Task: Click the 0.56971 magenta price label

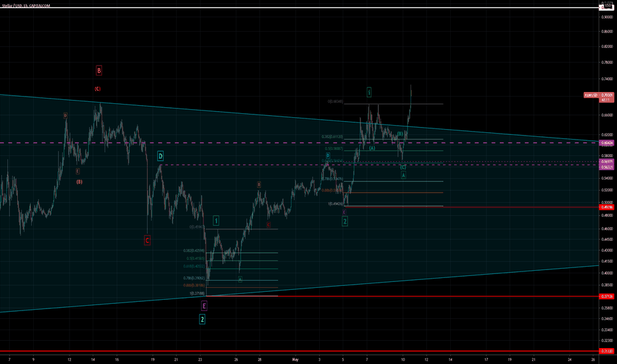Action: tap(606, 161)
